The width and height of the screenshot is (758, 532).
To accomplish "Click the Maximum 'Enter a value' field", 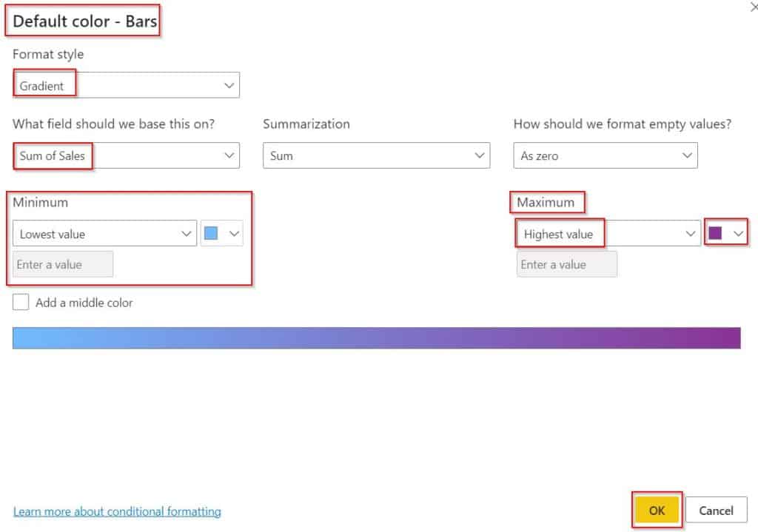I will coord(566,264).
